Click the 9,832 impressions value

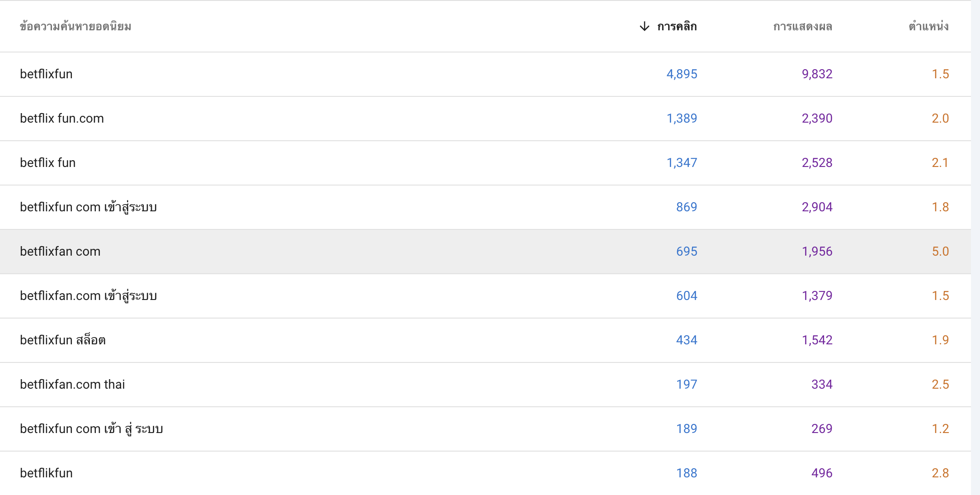point(817,74)
